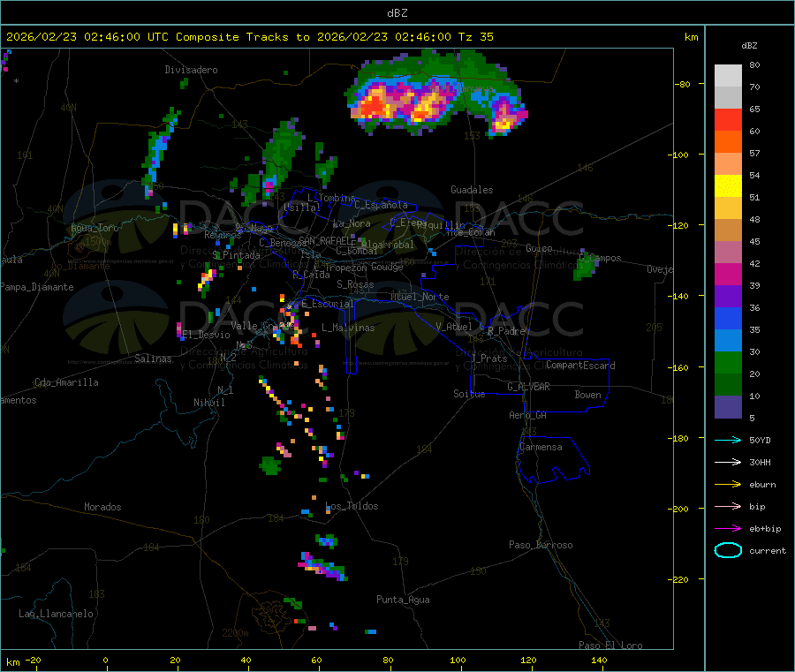This screenshot has width=795, height=672.
Task: Click the J_Prats place label
Action: point(489,359)
